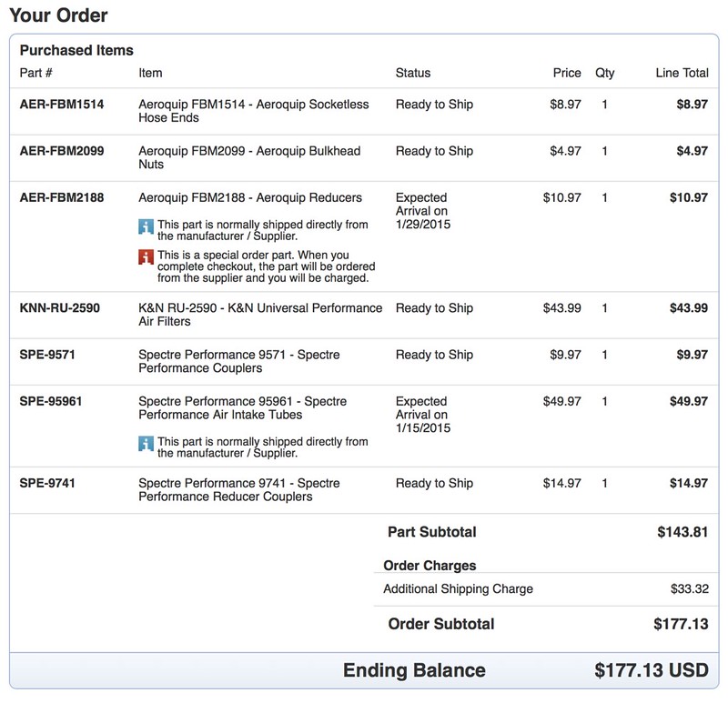Click the blue info icon under Spectre Air Intake Tubes

[x=147, y=442]
